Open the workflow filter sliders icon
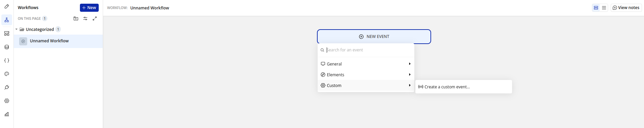The image size is (644, 128). pyautogui.click(x=85, y=18)
